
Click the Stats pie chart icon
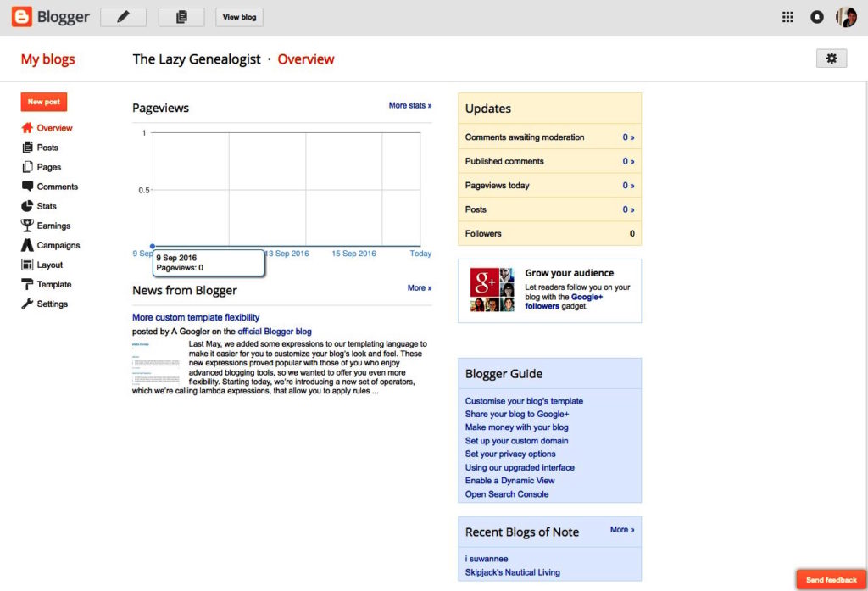(27, 206)
